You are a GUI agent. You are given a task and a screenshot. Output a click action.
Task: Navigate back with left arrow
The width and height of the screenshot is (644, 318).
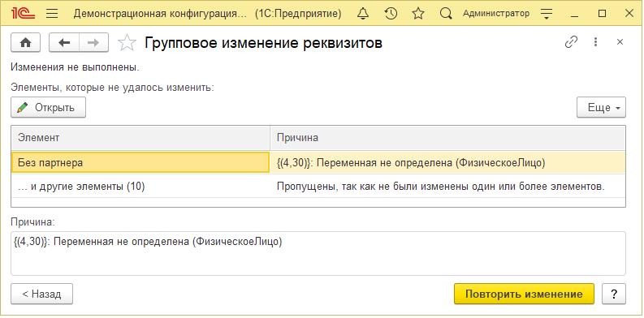(x=64, y=42)
